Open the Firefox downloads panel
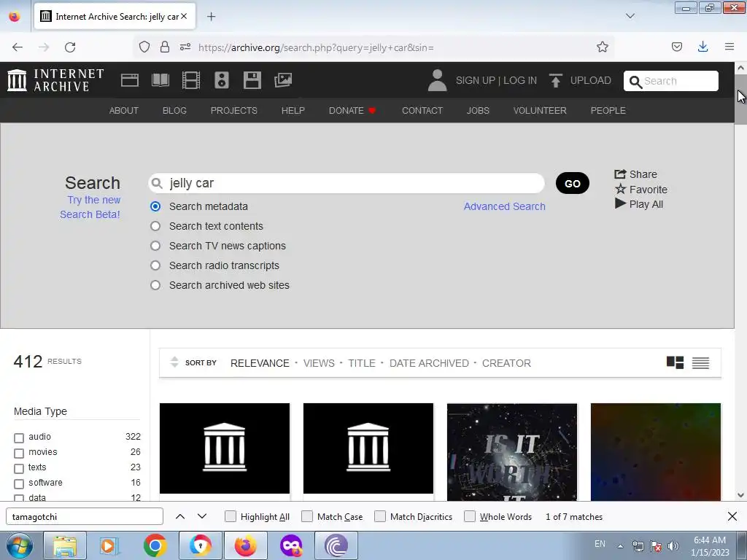 click(x=703, y=47)
